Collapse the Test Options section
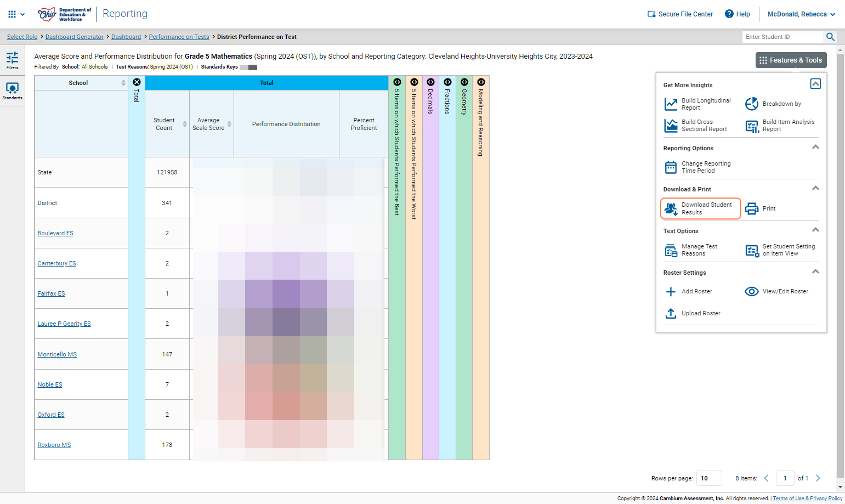This screenshot has width=845, height=504. coord(815,230)
